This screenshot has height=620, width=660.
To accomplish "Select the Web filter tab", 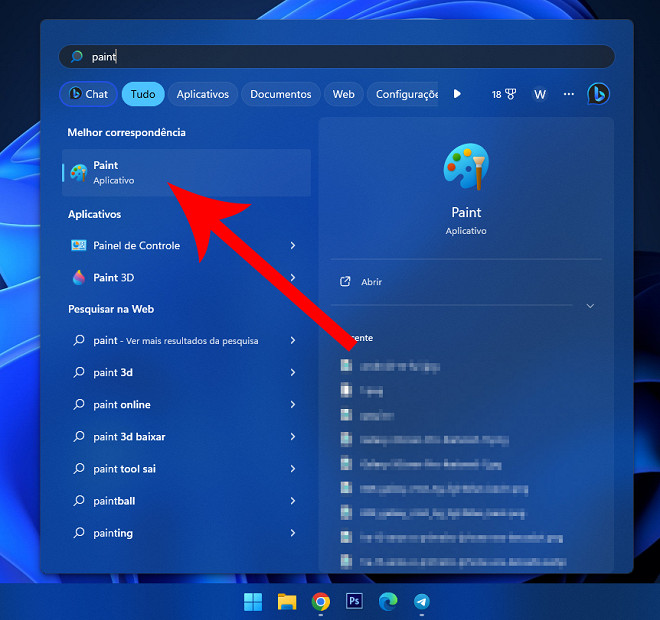I will tap(343, 94).
